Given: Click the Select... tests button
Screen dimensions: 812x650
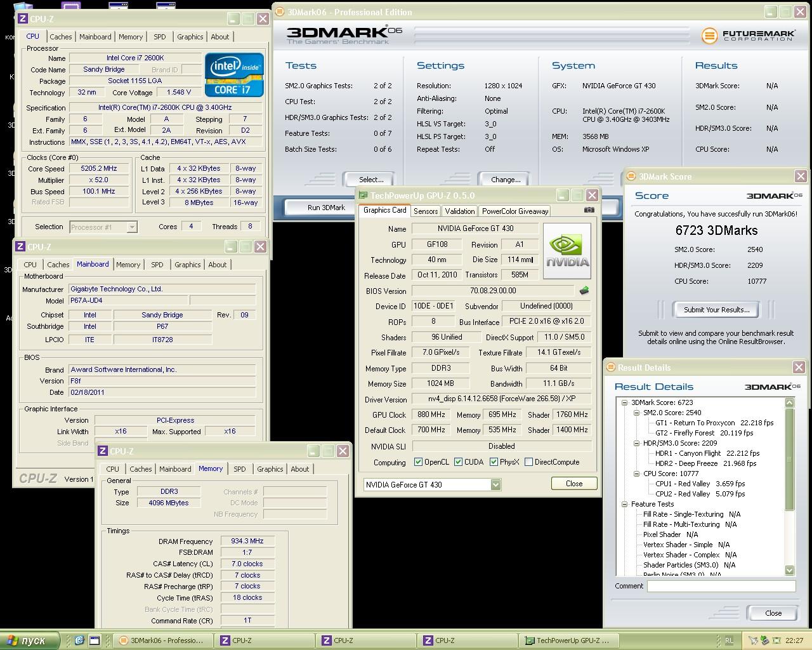Looking at the screenshot, I should click(370, 180).
